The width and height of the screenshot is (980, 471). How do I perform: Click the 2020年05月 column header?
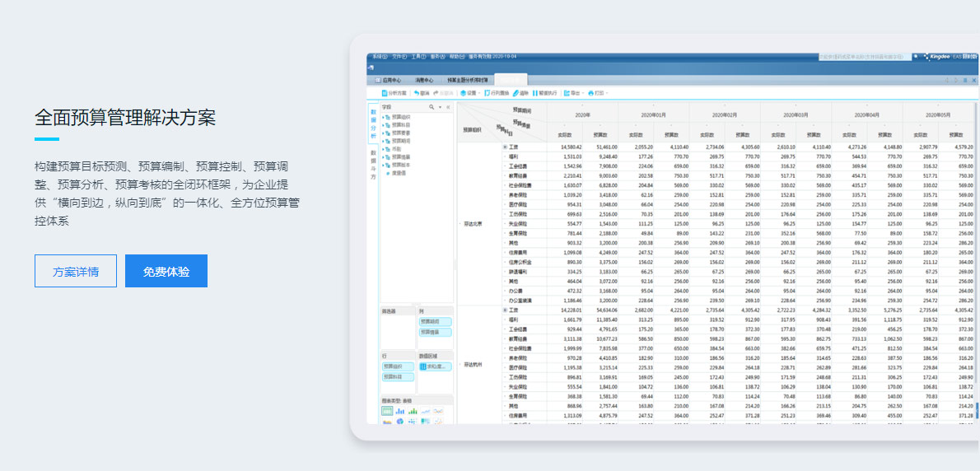tap(939, 115)
